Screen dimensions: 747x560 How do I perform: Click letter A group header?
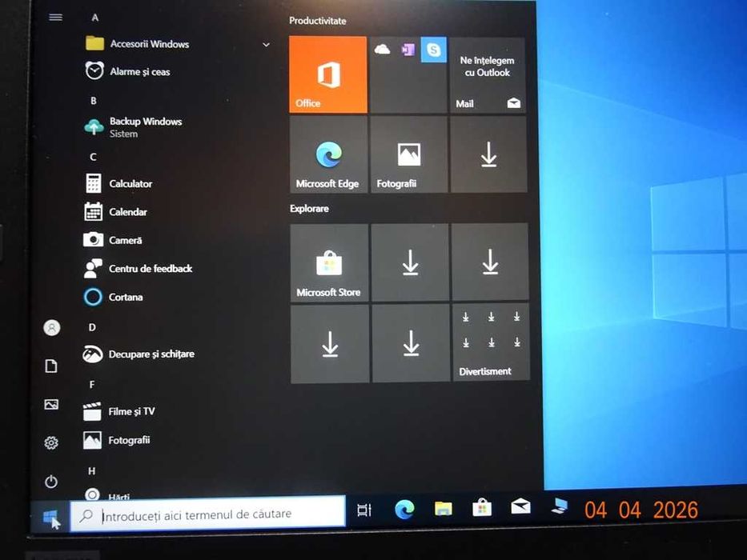pos(94,18)
